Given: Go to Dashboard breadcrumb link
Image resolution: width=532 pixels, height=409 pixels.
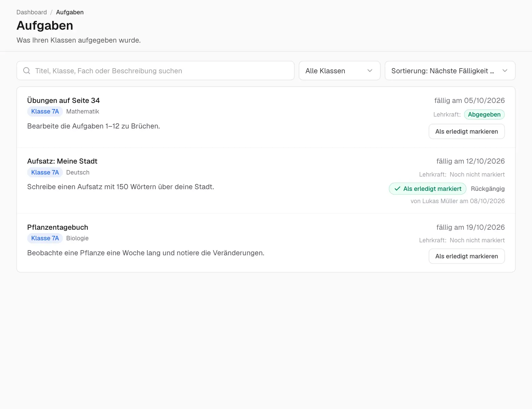Looking at the screenshot, I should [32, 12].
